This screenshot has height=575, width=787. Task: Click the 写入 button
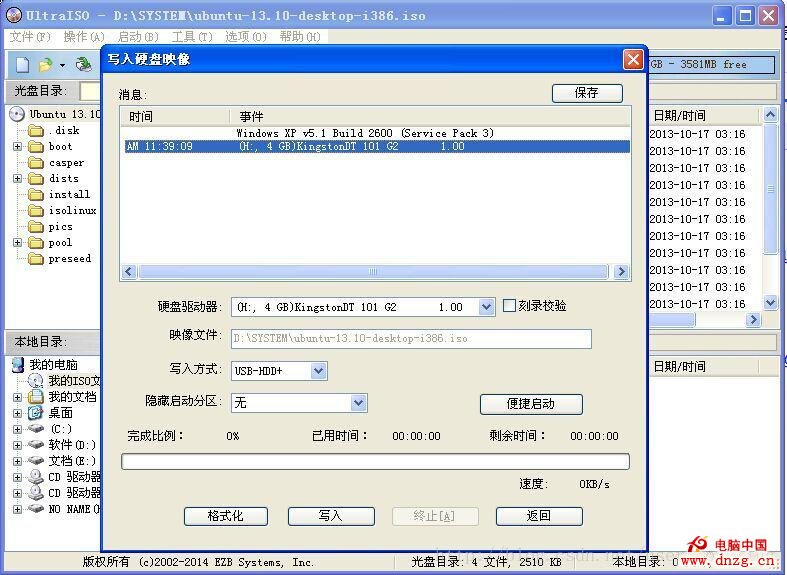(331, 516)
